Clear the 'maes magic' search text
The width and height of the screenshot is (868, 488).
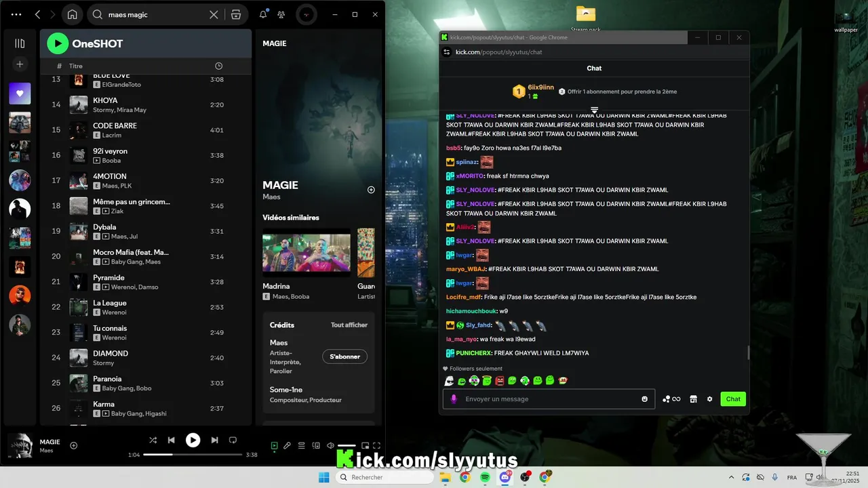[214, 14]
